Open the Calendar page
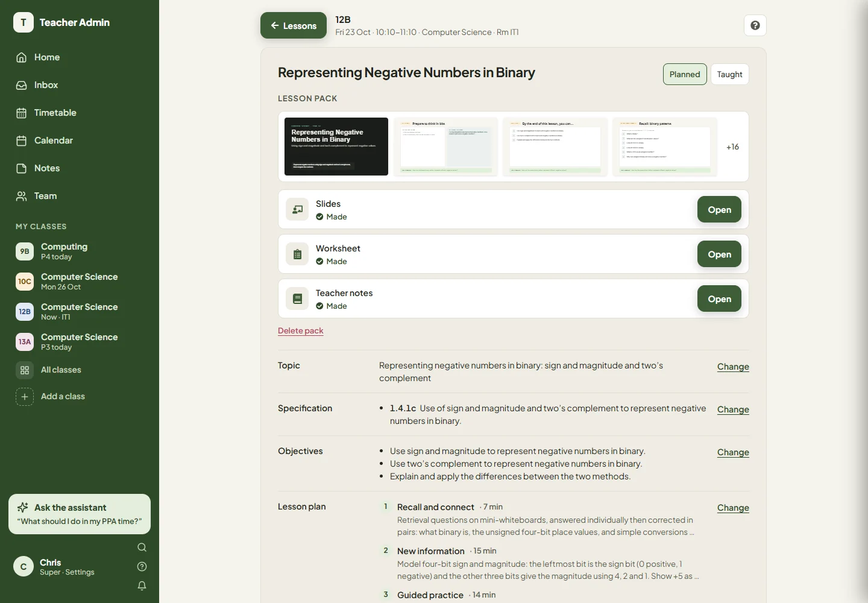This screenshot has width=868, height=603. [80, 140]
